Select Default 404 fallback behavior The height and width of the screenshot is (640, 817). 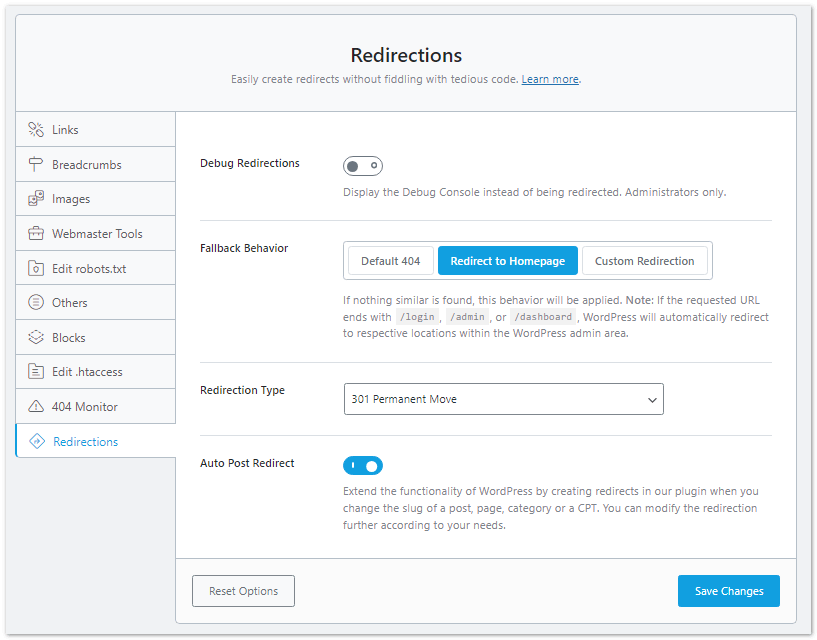coord(390,260)
